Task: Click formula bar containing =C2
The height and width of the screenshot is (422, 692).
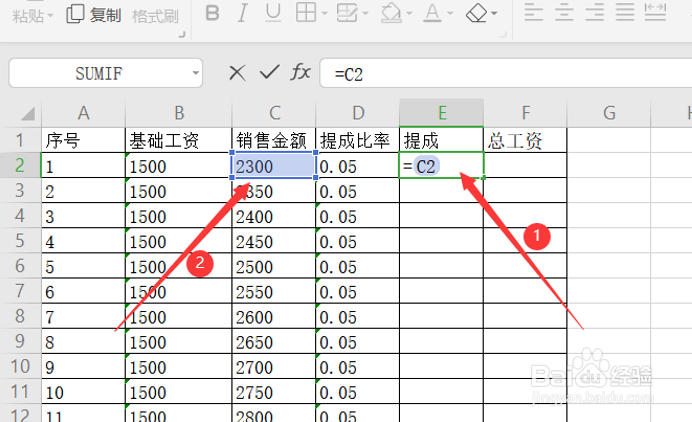Action: click(506, 73)
